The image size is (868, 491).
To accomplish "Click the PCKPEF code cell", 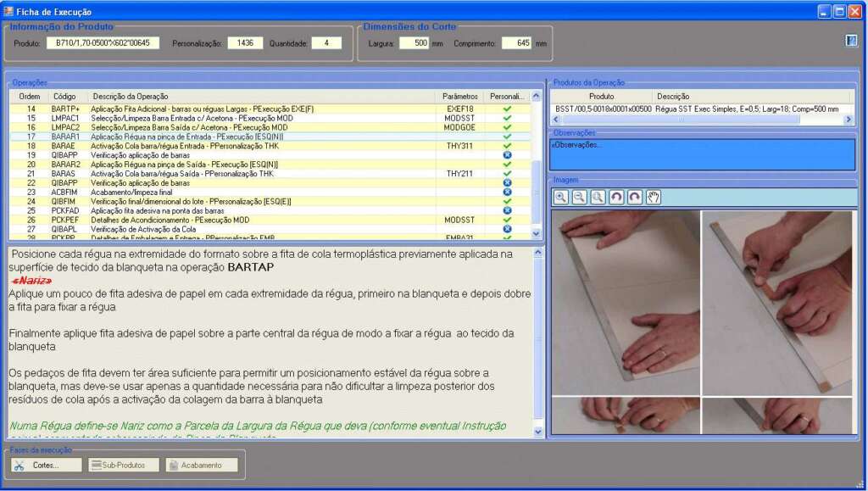I will click(65, 220).
